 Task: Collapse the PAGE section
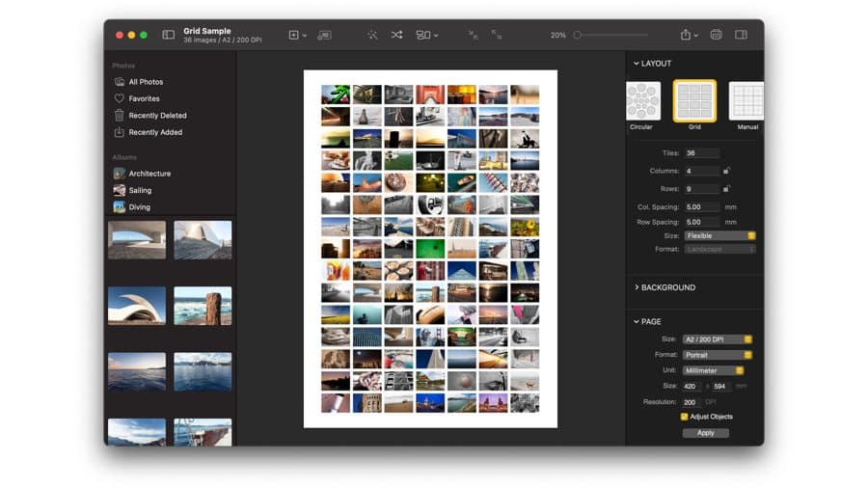(x=637, y=321)
